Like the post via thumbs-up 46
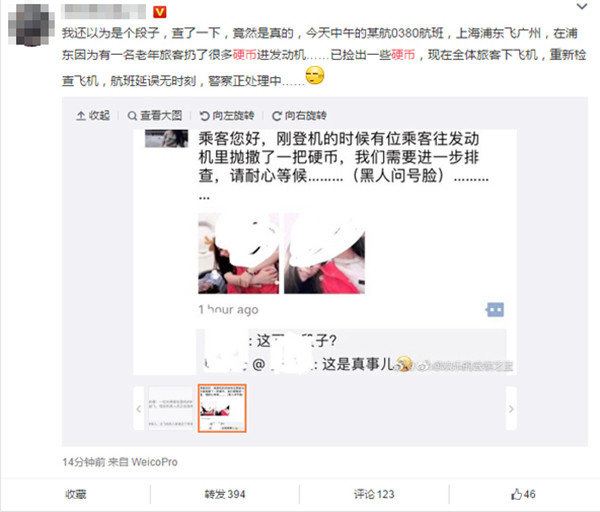The width and height of the screenshot is (600, 512). (x=523, y=494)
